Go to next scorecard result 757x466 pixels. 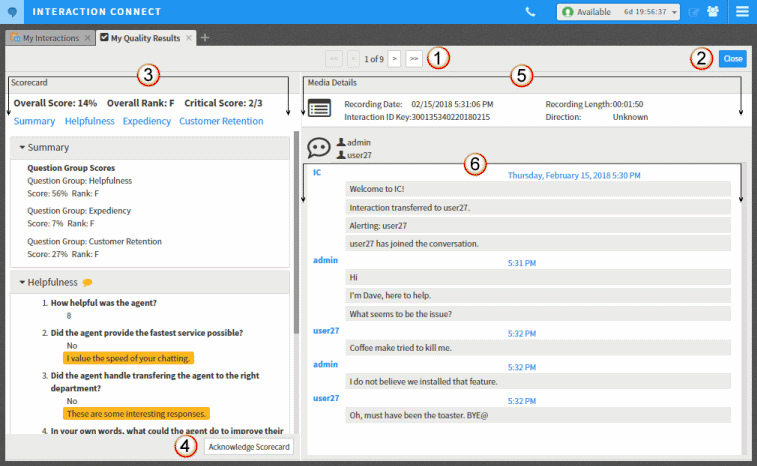394,59
